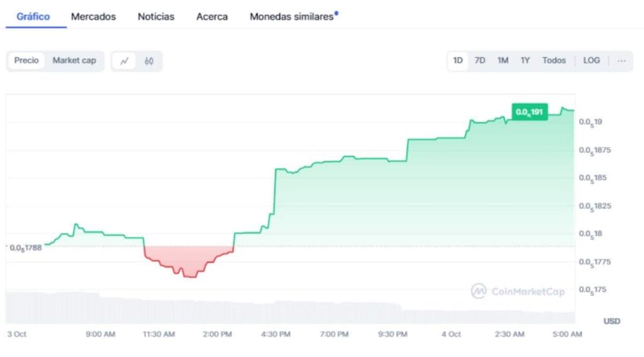
Task: Click the 0.0₅175 axis value
Action: 592,290
